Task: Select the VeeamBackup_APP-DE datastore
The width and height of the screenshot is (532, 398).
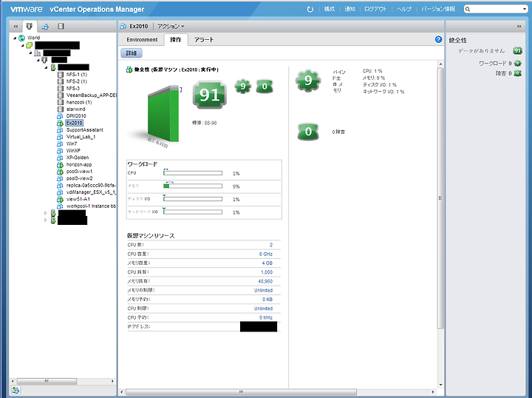Action: coord(91,95)
